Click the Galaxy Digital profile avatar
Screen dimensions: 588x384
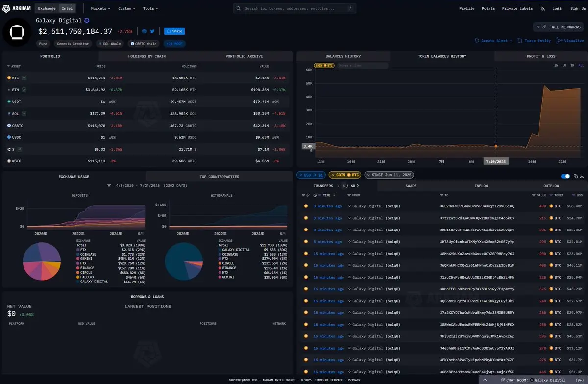point(17,32)
